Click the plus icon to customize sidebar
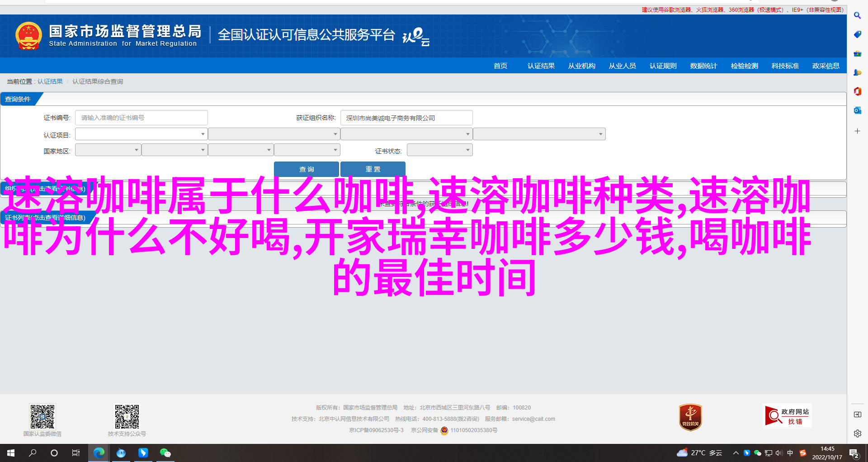This screenshot has height=462, width=868. click(x=857, y=131)
